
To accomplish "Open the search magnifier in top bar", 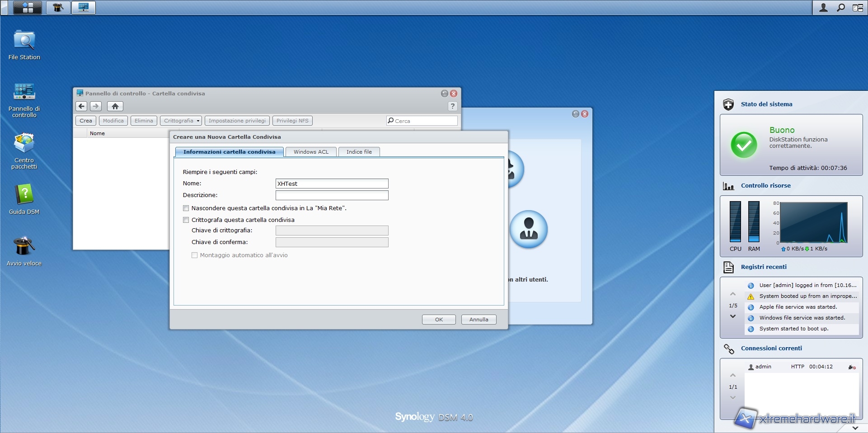I will point(840,8).
